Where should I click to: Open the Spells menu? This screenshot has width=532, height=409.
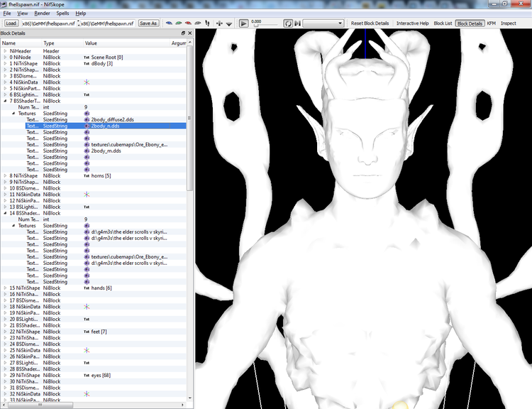[62, 13]
